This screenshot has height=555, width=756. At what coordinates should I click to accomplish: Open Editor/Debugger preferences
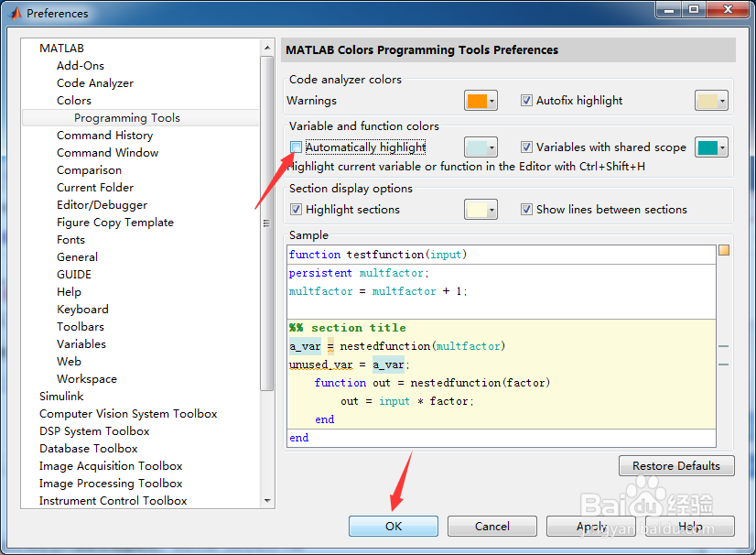click(x=102, y=205)
